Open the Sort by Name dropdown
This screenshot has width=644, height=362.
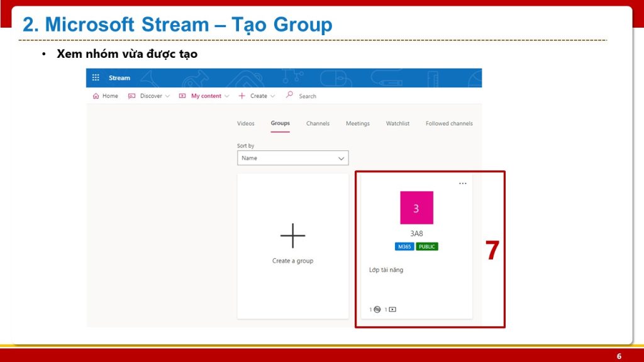pos(293,158)
